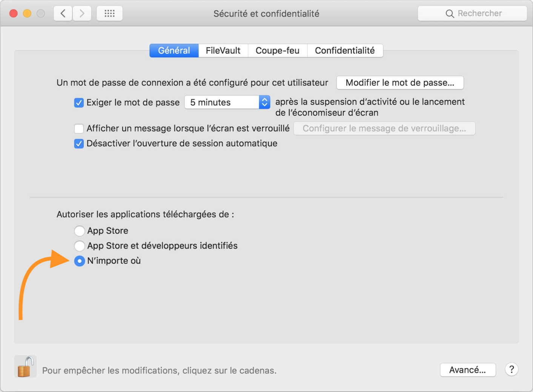Enable Afficher un message lorsque l'écran est verrouillé
Screen dimensions: 533x392
(79, 129)
